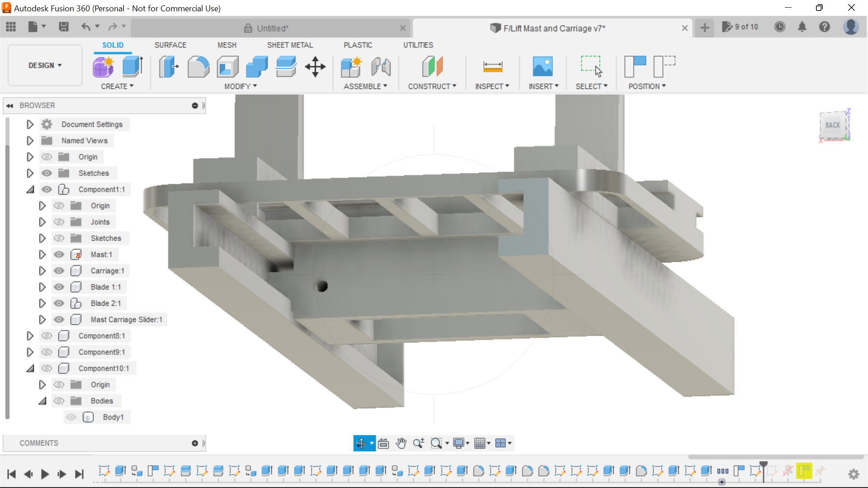Screen dimensions: 868x488
Task: Hide the Carriage:1 component
Action: (59, 271)
